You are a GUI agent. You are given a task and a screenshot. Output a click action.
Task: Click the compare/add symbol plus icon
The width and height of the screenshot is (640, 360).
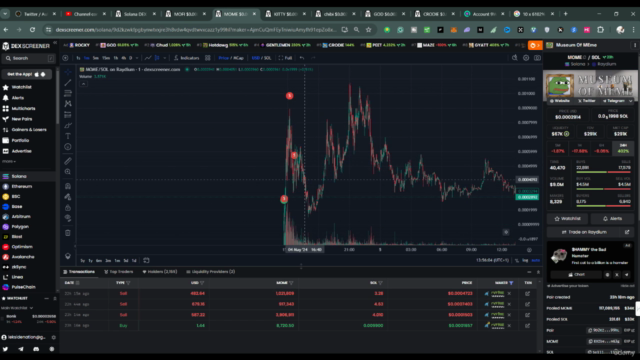(65, 58)
